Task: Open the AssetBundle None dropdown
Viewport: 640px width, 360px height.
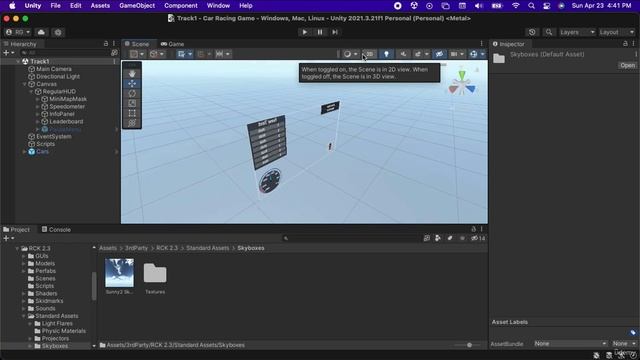Action: (570, 344)
